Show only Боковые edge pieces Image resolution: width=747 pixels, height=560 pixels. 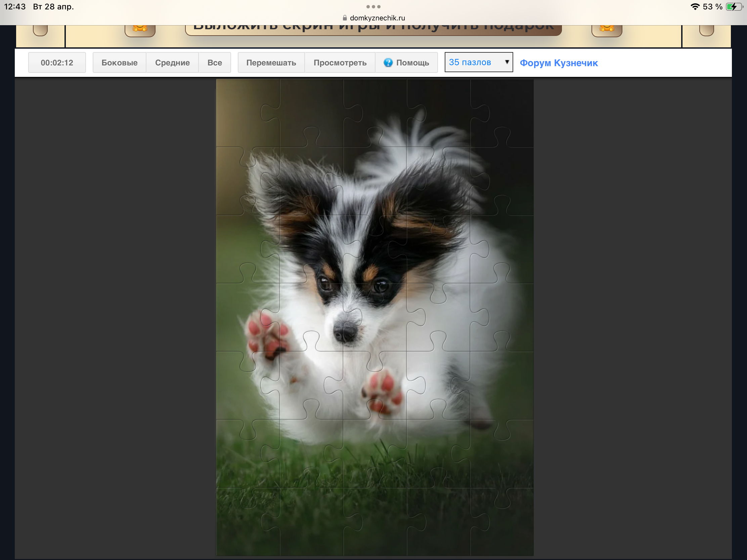[119, 62]
